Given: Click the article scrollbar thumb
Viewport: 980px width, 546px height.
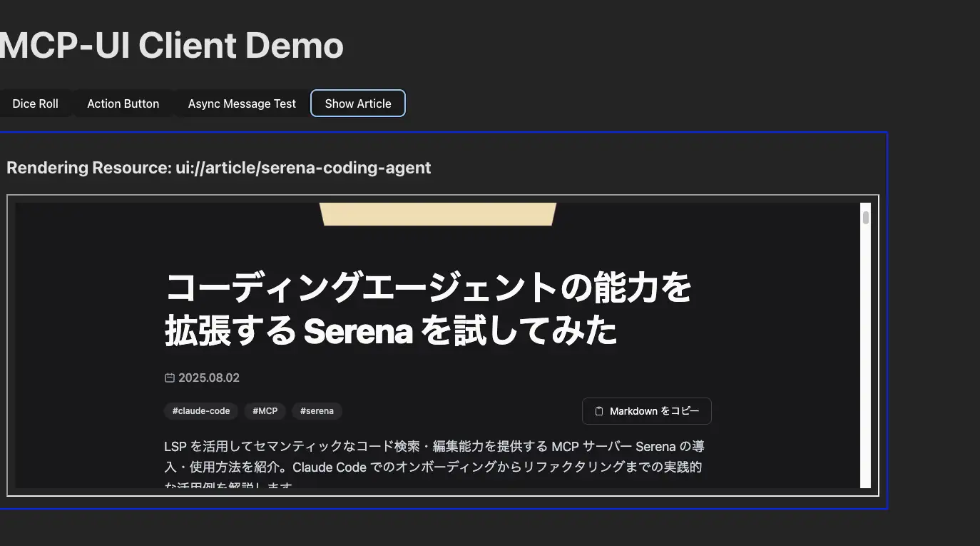Looking at the screenshot, I should 866,217.
